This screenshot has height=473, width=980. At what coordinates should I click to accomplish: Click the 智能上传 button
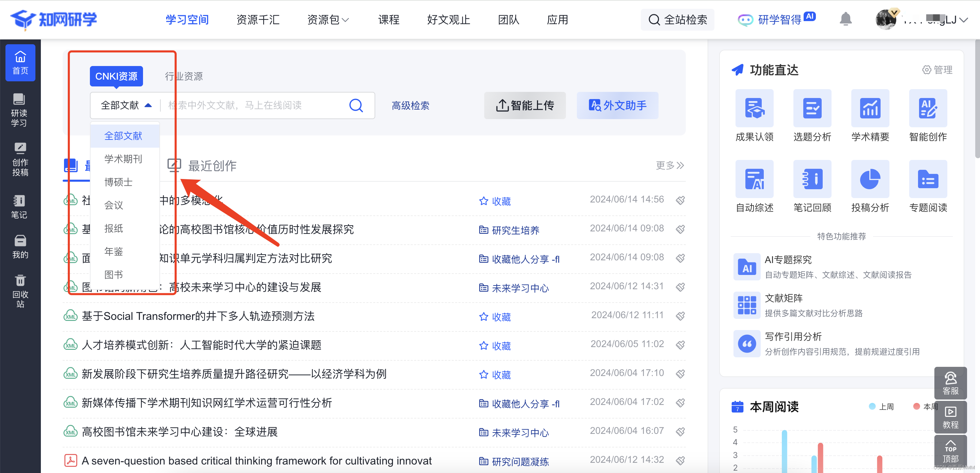[x=524, y=105]
